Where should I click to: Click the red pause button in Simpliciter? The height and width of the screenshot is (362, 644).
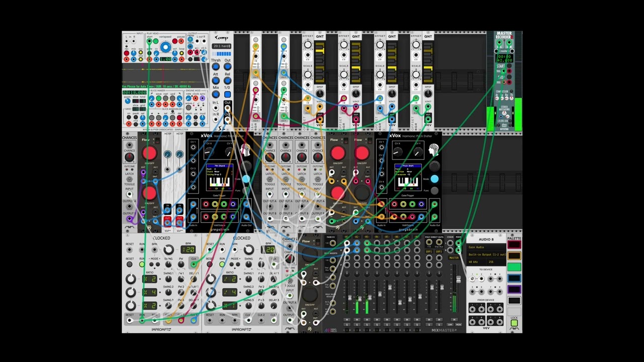click(x=175, y=41)
